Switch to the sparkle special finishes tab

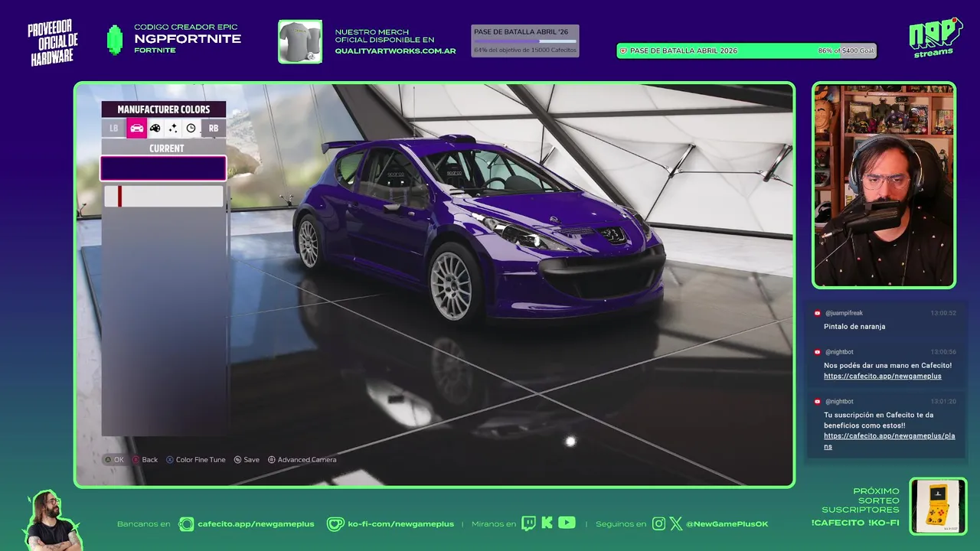173,128
